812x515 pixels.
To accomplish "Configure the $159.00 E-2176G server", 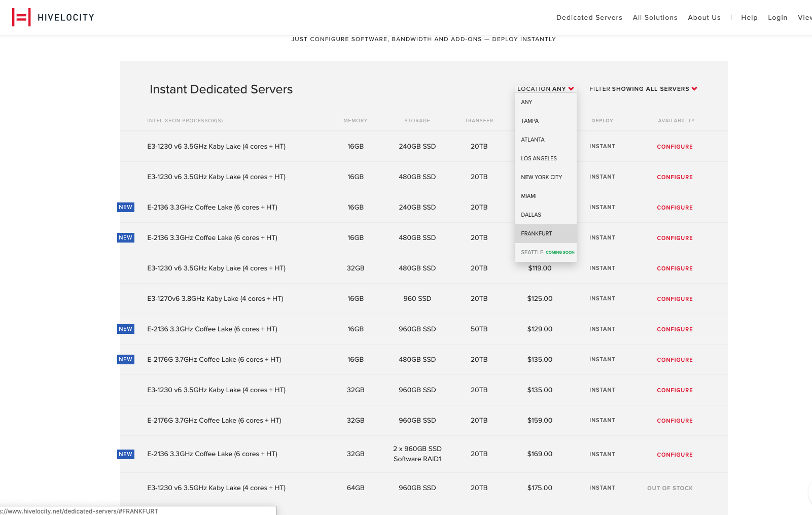I will pos(675,421).
